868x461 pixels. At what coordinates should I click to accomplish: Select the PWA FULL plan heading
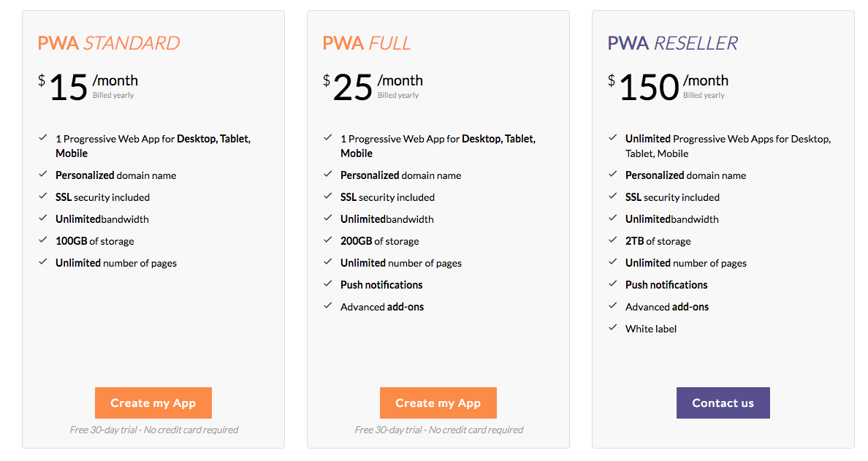coord(367,43)
